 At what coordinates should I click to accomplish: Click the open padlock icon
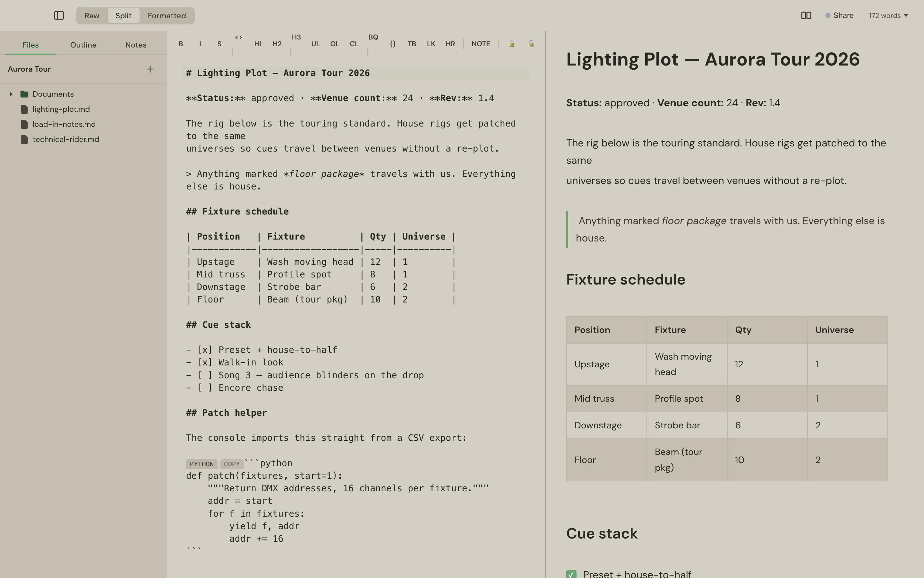point(531,44)
